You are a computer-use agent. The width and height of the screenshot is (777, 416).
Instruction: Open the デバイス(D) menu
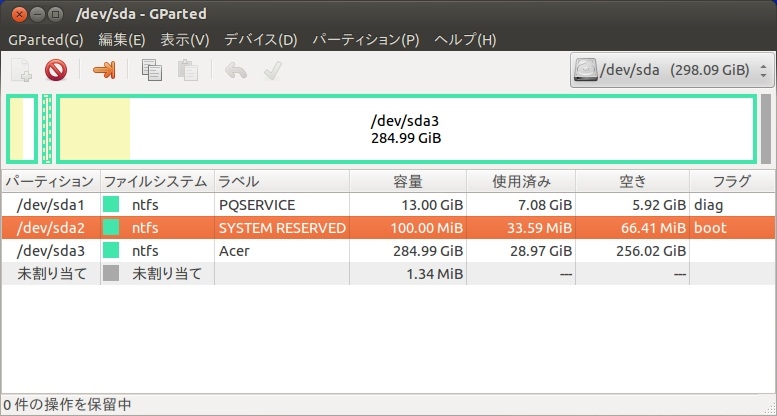pos(261,40)
